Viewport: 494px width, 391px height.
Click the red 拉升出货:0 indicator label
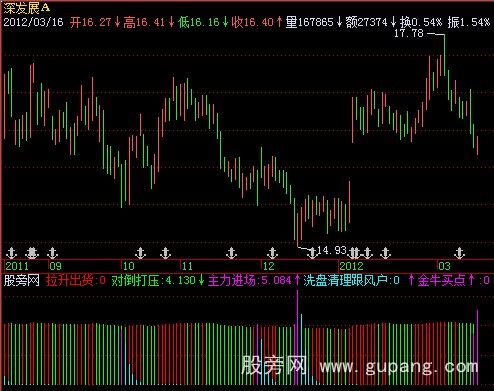pyautogui.click(x=76, y=280)
